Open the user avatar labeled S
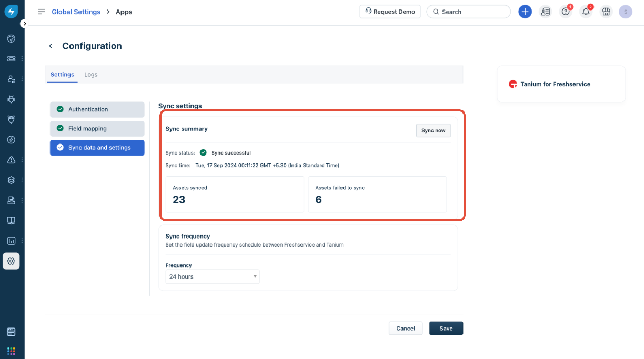 point(626,12)
